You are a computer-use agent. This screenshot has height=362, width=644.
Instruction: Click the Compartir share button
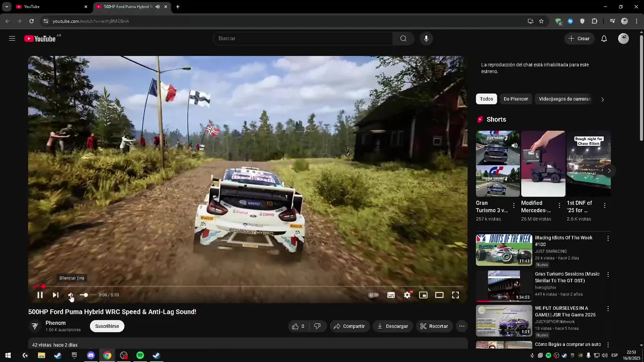[x=350, y=326]
